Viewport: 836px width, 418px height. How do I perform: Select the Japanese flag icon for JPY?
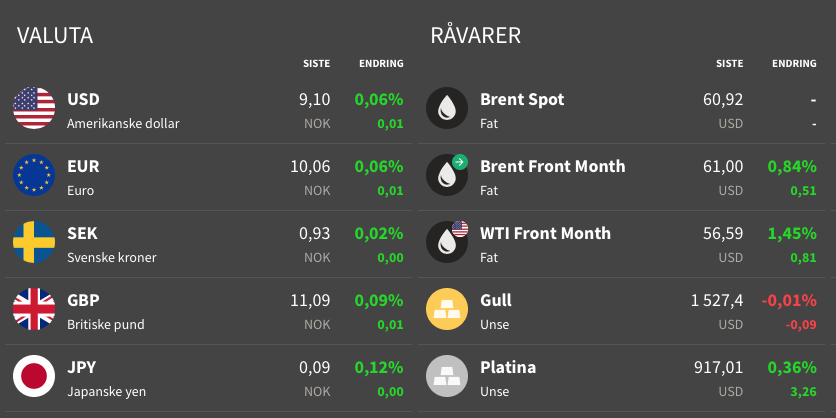(34, 376)
